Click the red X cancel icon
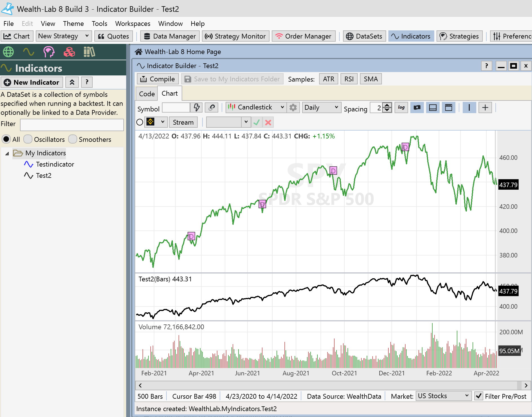The width and height of the screenshot is (532, 417). tap(268, 122)
